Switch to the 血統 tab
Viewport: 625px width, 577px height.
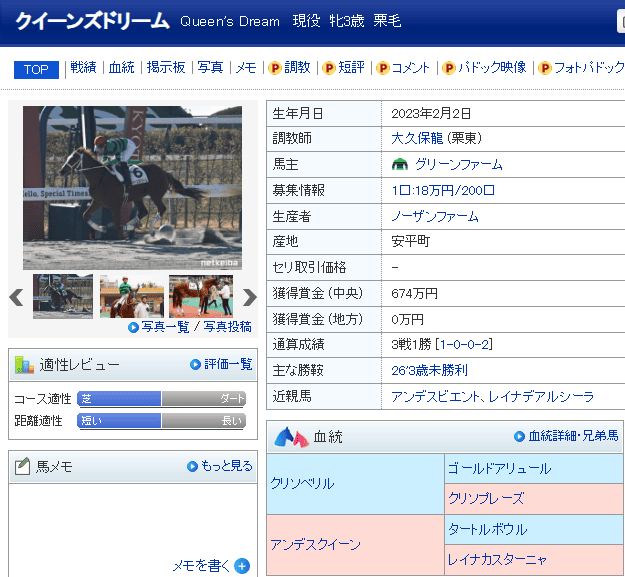[x=122, y=67]
